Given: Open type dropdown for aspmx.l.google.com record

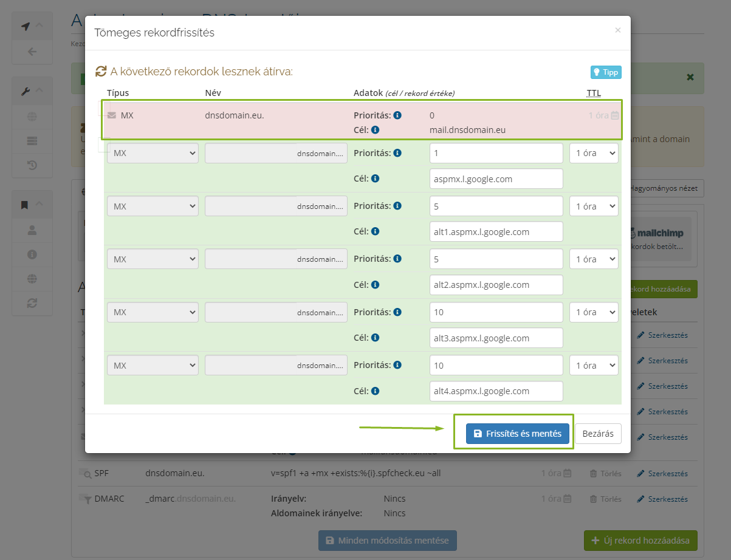Looking at the screenshot, I should coord(153,153).
